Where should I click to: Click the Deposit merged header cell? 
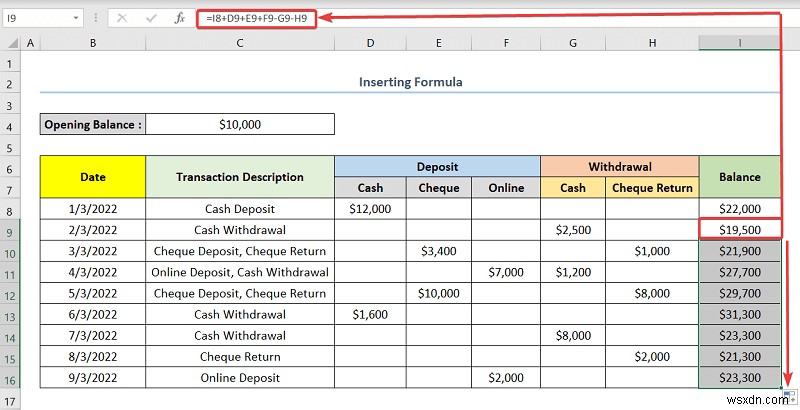[437, 167]
